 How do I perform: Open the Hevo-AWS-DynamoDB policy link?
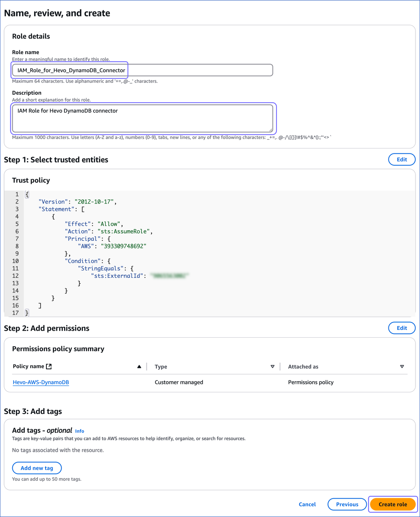click(x=41, y=382)
